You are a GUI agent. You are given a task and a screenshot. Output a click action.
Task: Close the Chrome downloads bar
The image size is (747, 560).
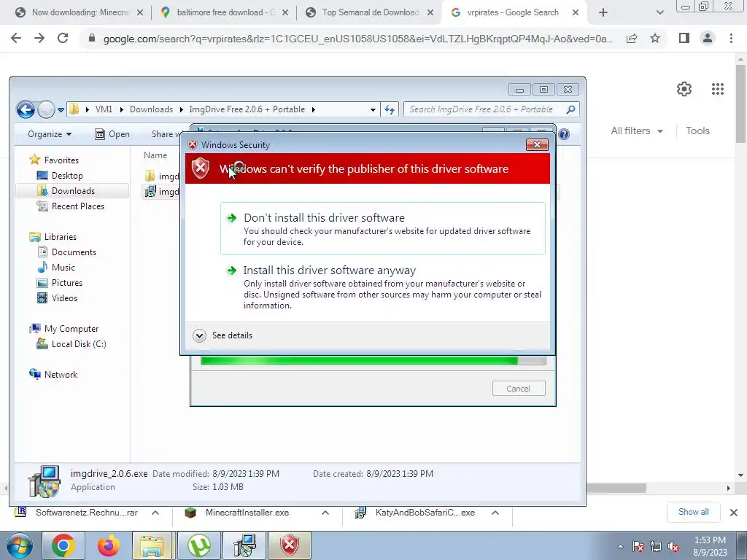734,513
